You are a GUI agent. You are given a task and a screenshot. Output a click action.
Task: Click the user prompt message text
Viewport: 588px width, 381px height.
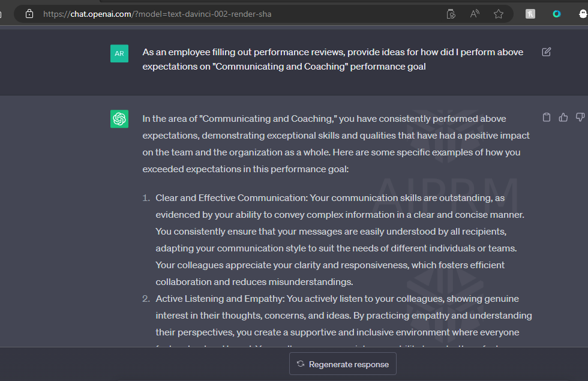pos(332,59)
